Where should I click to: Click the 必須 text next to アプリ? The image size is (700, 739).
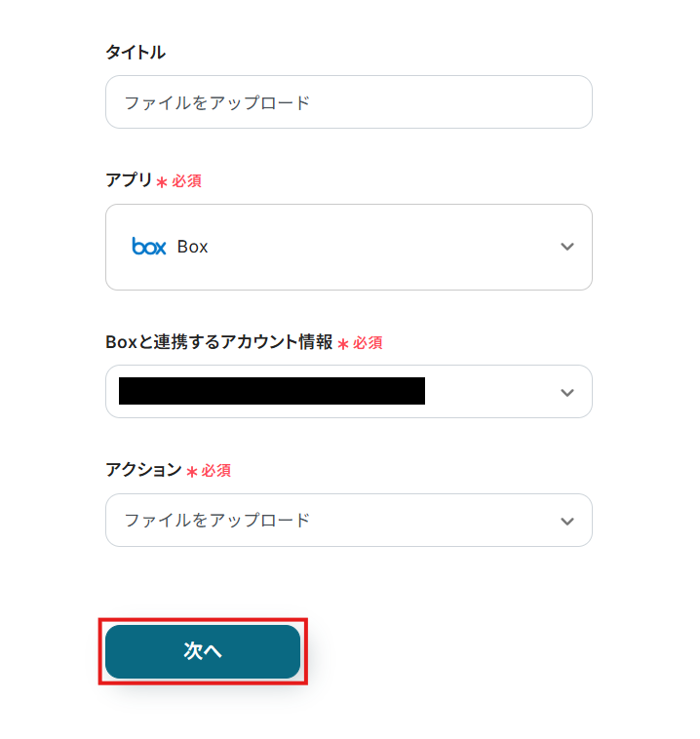click(187, 181)
